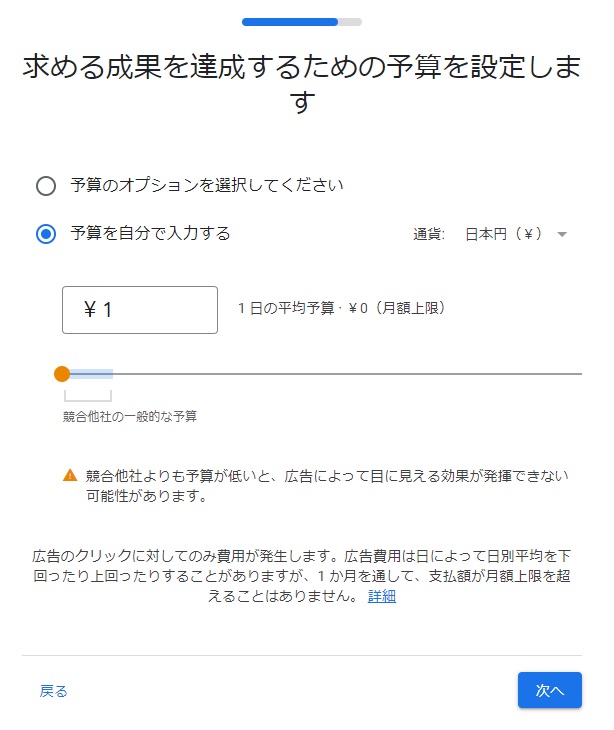The height and width of the screenshot is (730, 614).
Task: Click the 競合他社よりも予算が低いと warning message
Action: coord(327,486)
